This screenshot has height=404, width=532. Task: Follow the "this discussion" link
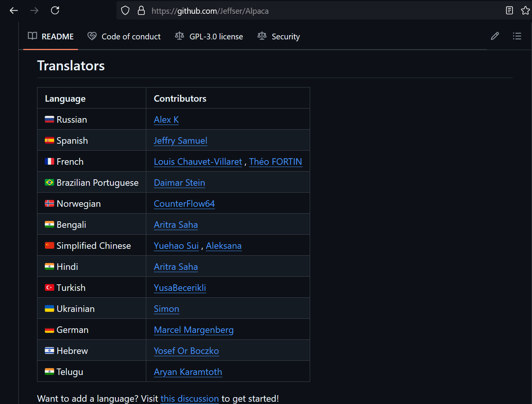(190, 399)
